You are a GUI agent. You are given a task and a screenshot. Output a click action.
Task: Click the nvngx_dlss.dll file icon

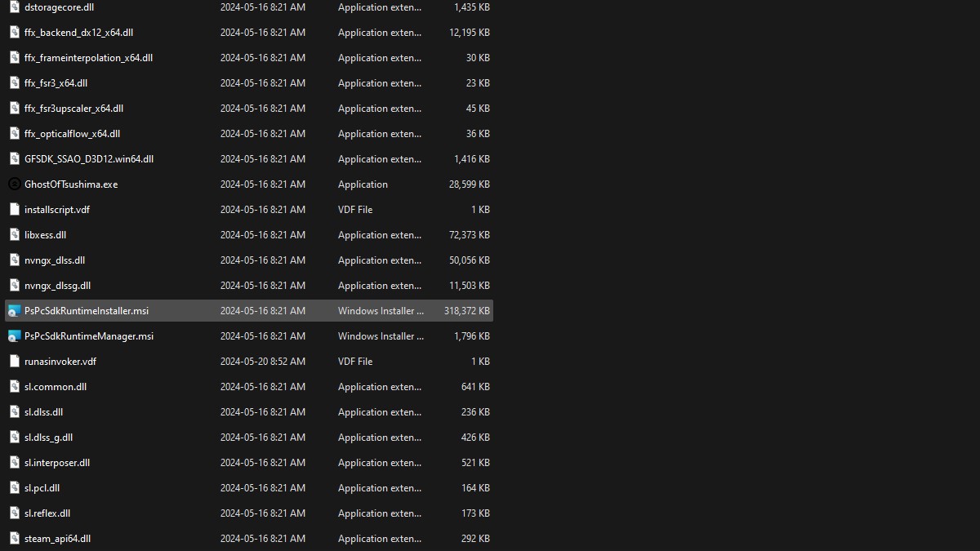click(14, 260)
